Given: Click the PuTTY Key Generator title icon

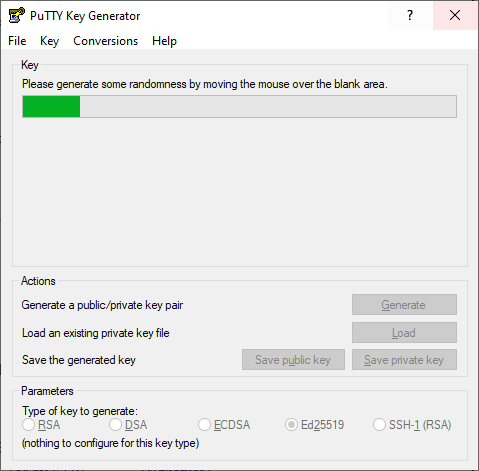Looking at the screenshot, I should tap(17, 15).
